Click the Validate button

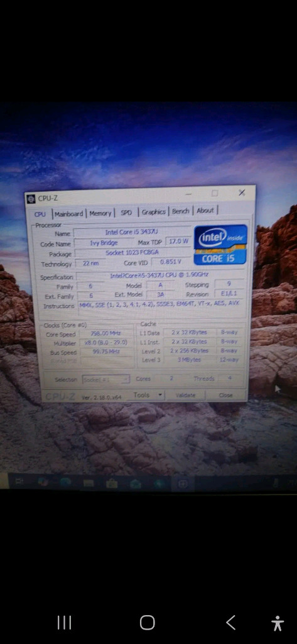pos(185,395)
